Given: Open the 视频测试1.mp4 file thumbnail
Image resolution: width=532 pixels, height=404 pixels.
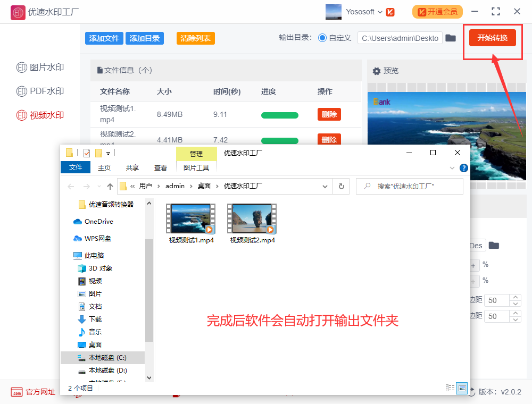Looking at the screenshot, I should (191, 218).
